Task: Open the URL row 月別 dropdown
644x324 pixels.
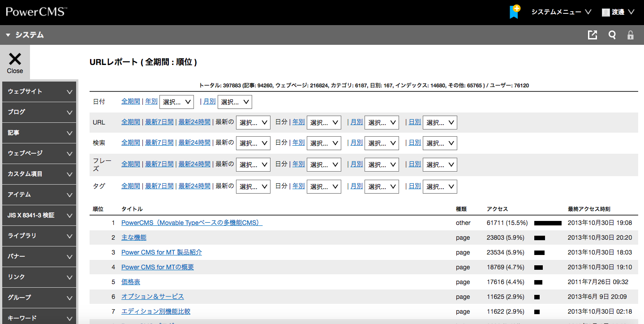Action: [x=382, y=122]
